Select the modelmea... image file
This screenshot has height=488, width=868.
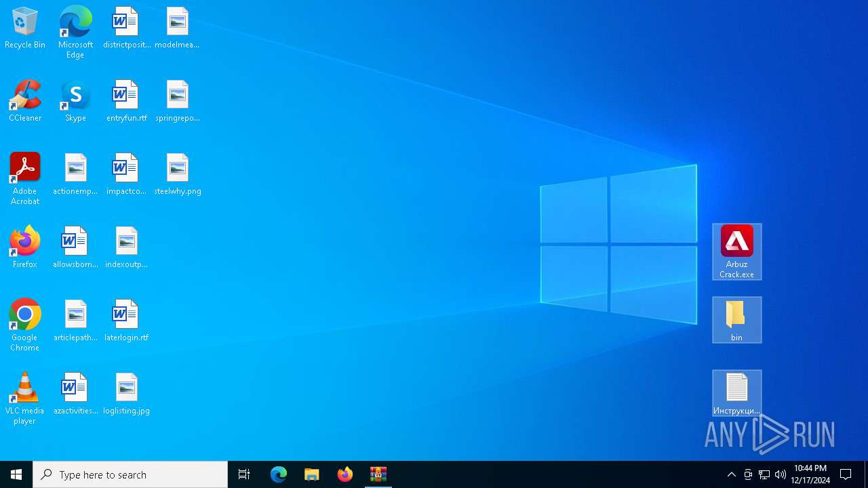pos(177,28)
